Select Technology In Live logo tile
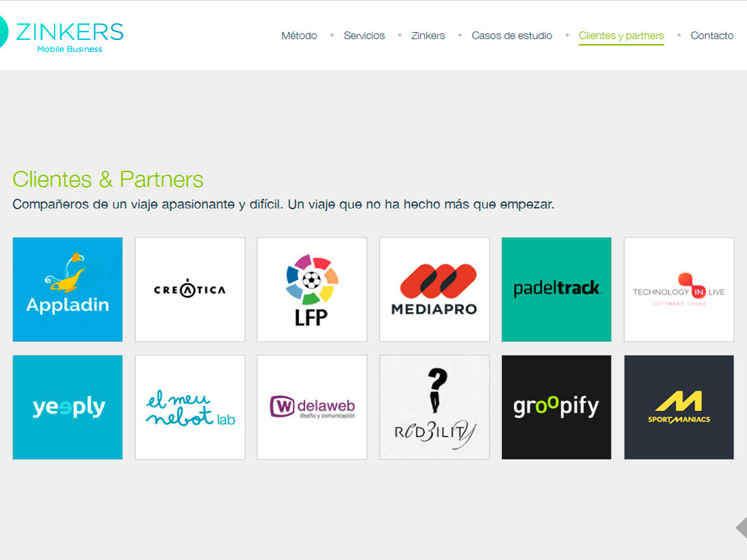The height and width of the screenshot is (560, 747). (x=679, y=290)
